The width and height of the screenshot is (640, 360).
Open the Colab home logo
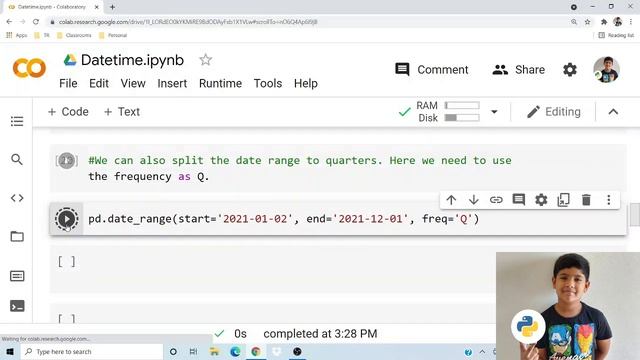coord(29,68)
